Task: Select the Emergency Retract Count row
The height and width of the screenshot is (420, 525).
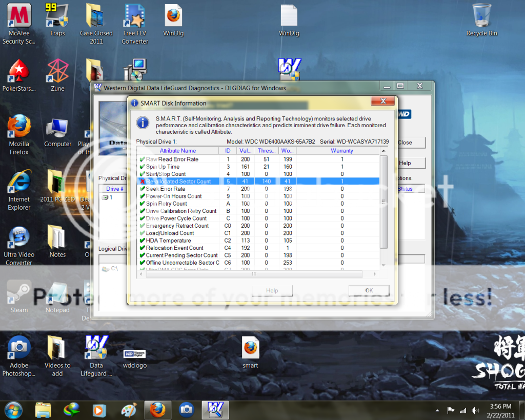Action: 258,226
